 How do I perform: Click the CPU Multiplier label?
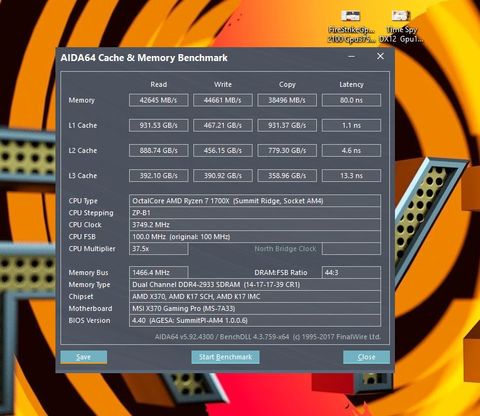click(92, 249)
